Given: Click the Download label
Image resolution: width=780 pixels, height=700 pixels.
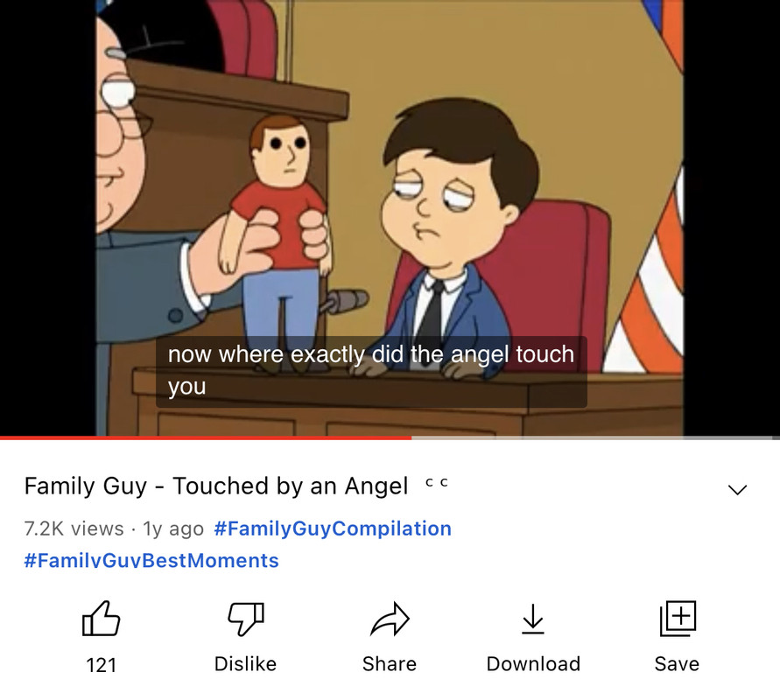Looking at the screenshot, I should tap(533, 664).
